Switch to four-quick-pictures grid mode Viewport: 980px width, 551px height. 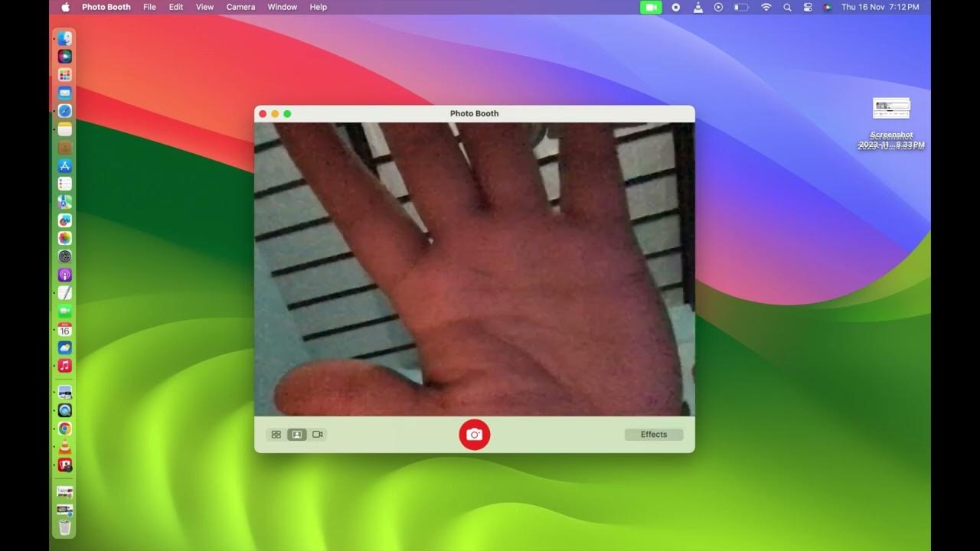[x=276, y=435]
